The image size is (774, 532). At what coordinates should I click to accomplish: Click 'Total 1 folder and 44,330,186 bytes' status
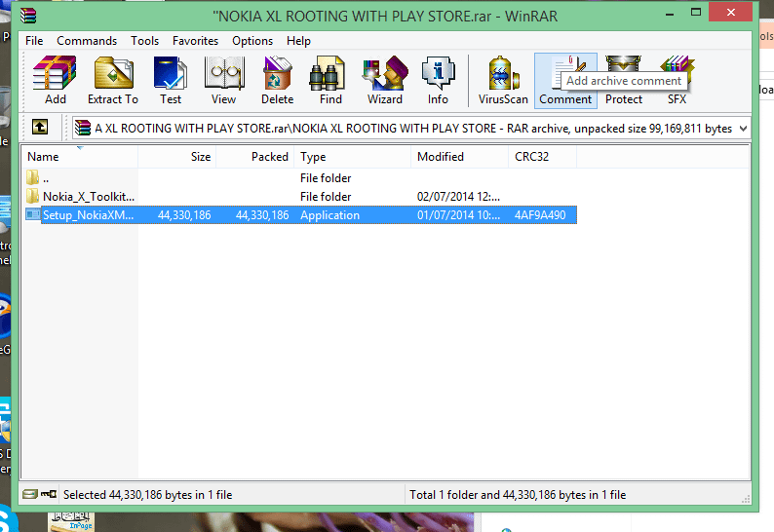(x=518, y=495)
